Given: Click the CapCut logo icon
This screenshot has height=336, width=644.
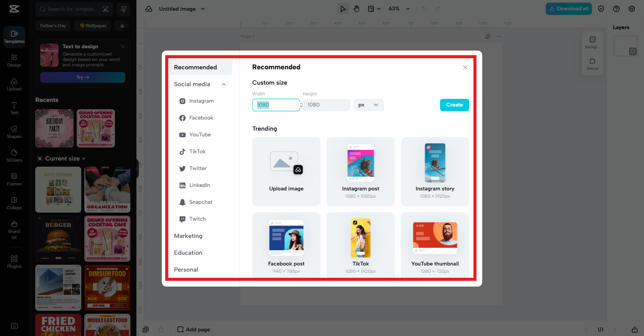Looking at the screenshot, I should tap(14, 9).
